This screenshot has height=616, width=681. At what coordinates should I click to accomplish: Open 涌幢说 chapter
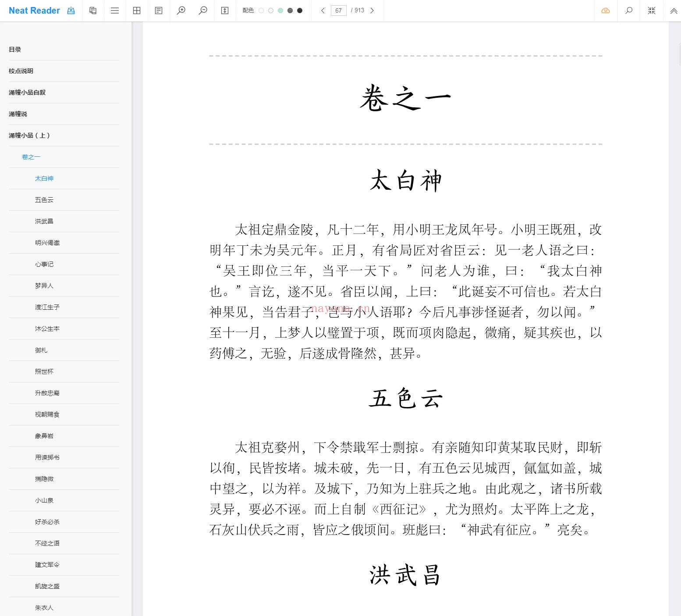pos(18,114)
